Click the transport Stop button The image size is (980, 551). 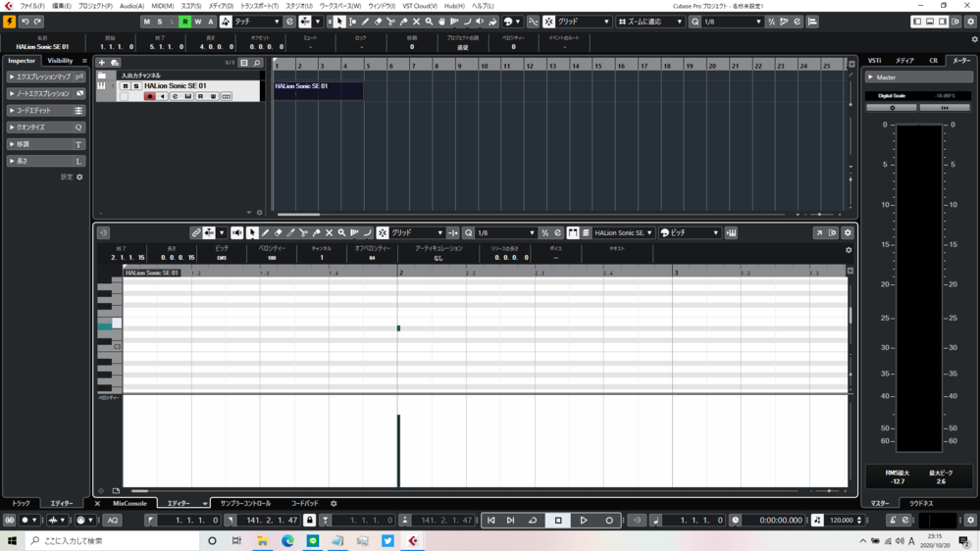[x=558, y=521]
